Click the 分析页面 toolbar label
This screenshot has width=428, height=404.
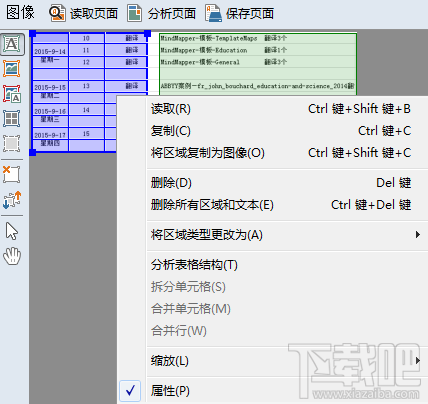pyautogui.click(x=172, y=14)
